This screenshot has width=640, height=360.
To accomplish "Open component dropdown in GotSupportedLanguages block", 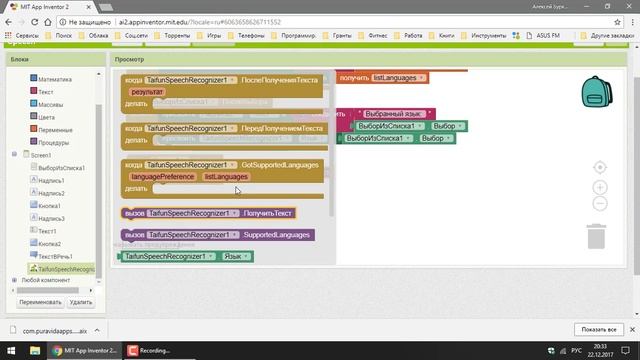I will click(232, 165).
